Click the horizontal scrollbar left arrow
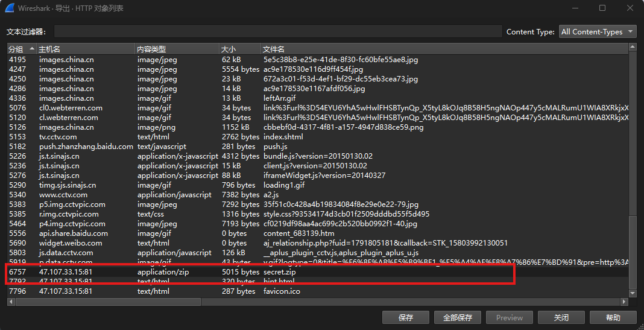The image size is (644, 330). click(11, 302)
